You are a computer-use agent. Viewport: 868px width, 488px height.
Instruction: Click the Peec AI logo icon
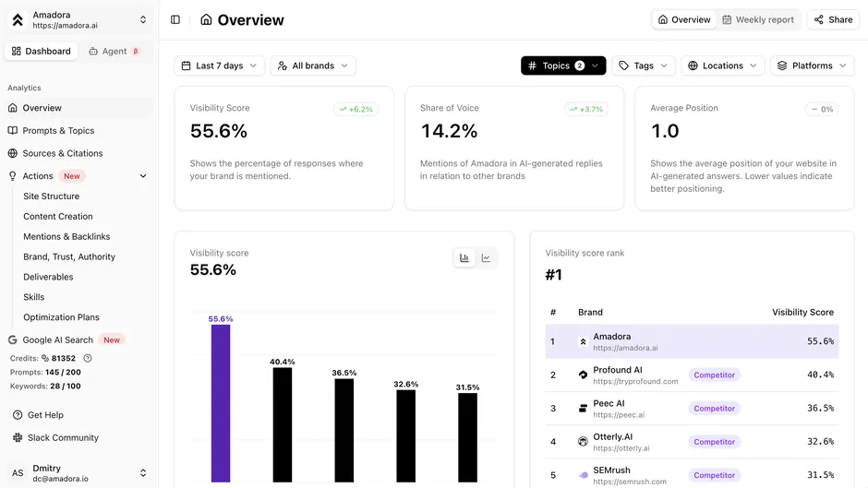583,409
